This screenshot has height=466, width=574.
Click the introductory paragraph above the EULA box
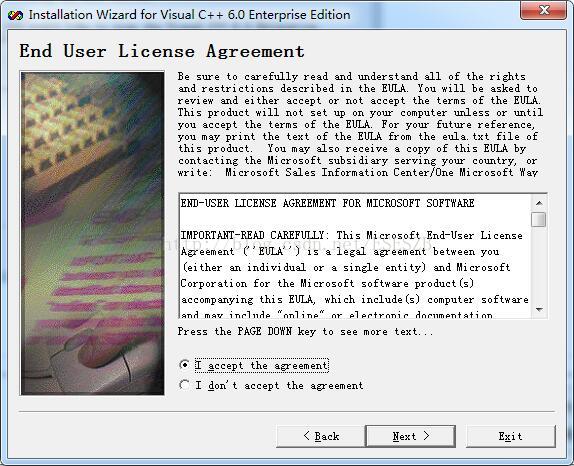[360, 124]
